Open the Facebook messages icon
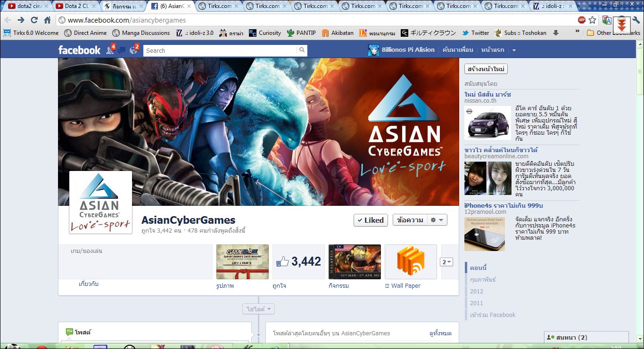 tap(122, 50)
